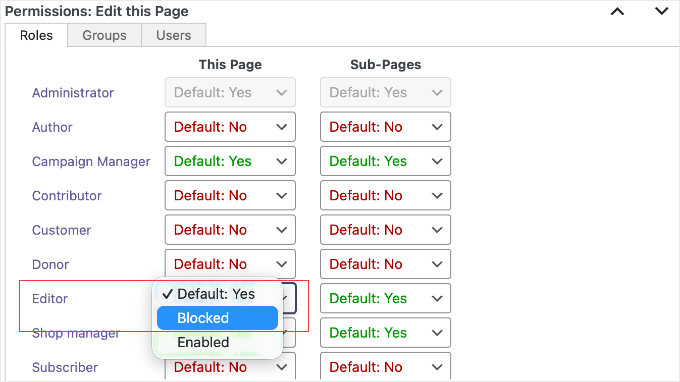Open Shop manager Sub-Pages dropdown
Image resolution: width=680 pixels, height=382 pixels.
[385, 332]
